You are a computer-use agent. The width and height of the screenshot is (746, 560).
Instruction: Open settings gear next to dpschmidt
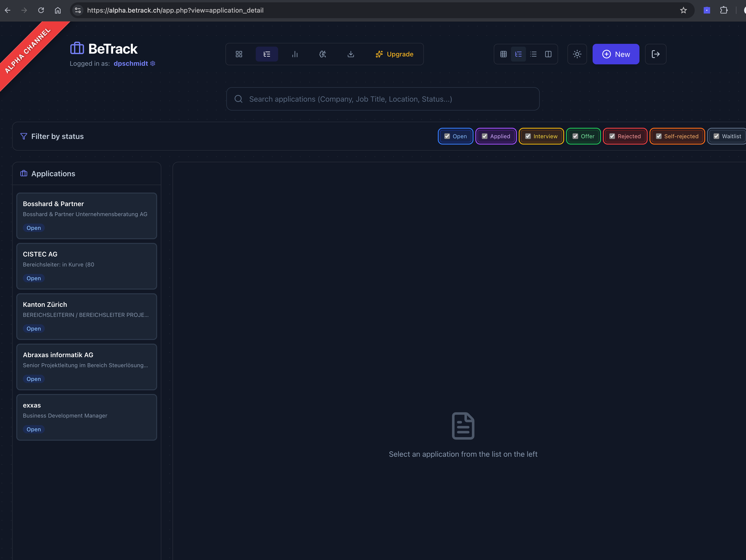pos(152,63)
